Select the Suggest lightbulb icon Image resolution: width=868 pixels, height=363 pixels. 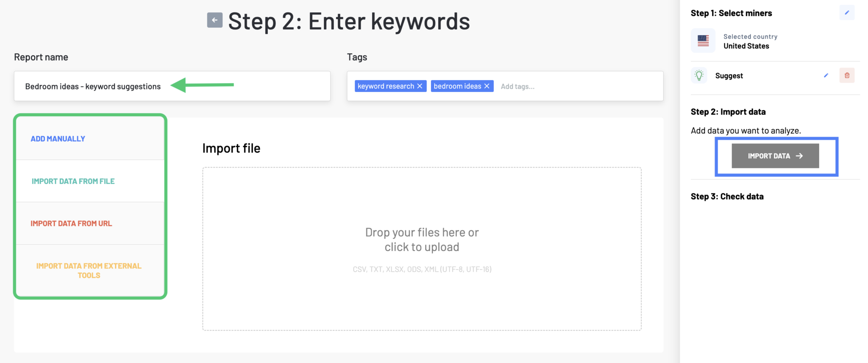[x=698, y=75]
